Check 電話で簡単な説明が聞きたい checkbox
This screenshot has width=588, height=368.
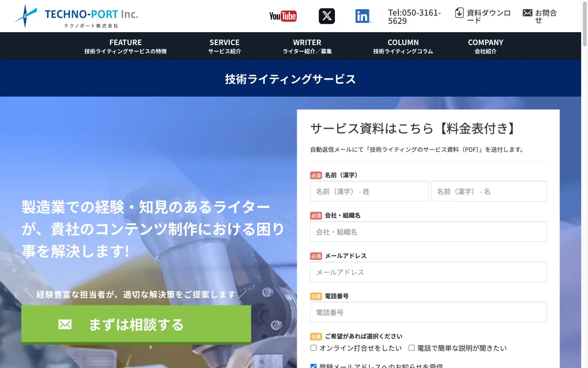pyautogui.click(x=411, y=348)
